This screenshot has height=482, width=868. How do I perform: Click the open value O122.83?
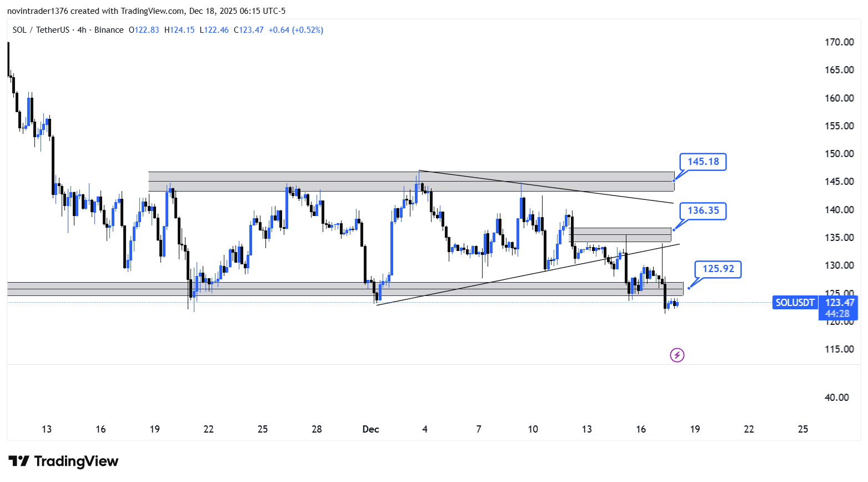[144, 30]
